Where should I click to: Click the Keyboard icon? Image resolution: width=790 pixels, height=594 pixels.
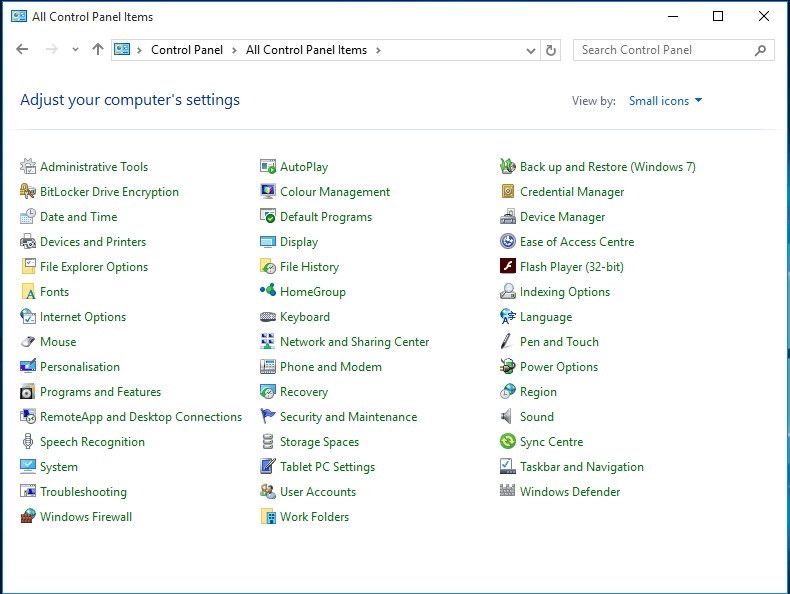point(268,316)
